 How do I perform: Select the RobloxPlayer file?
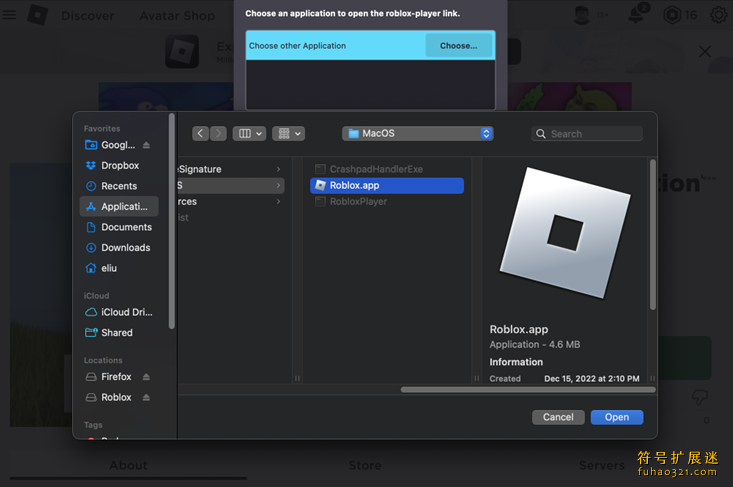[387, 201]
